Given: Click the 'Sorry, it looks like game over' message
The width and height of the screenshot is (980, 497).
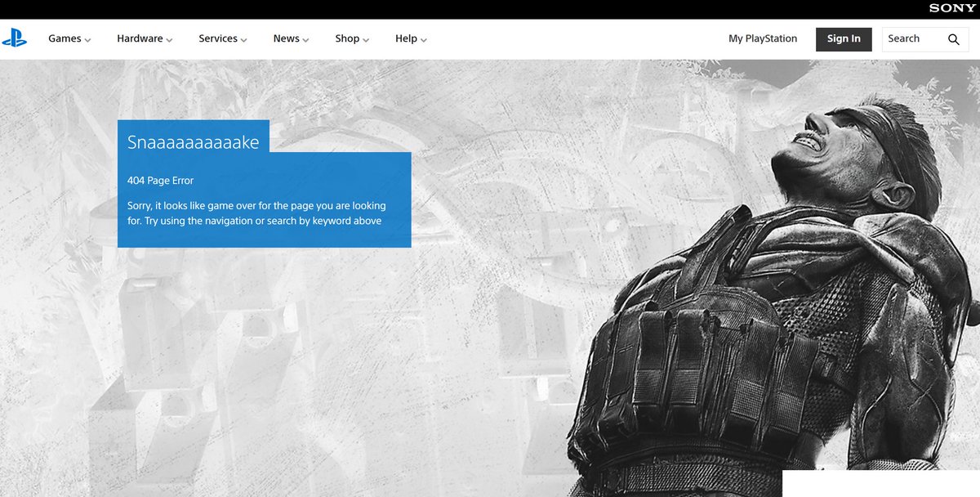Looking at the screenshot, I should coord(256,213).
